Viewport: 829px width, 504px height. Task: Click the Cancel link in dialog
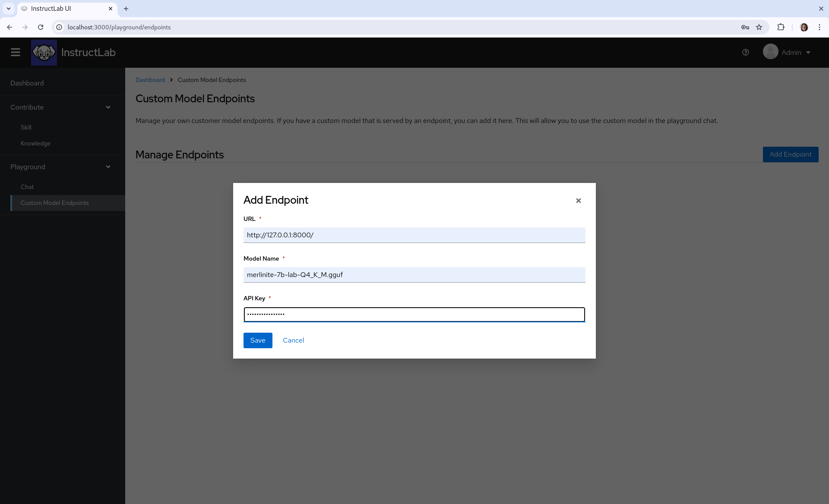(293, 340)
